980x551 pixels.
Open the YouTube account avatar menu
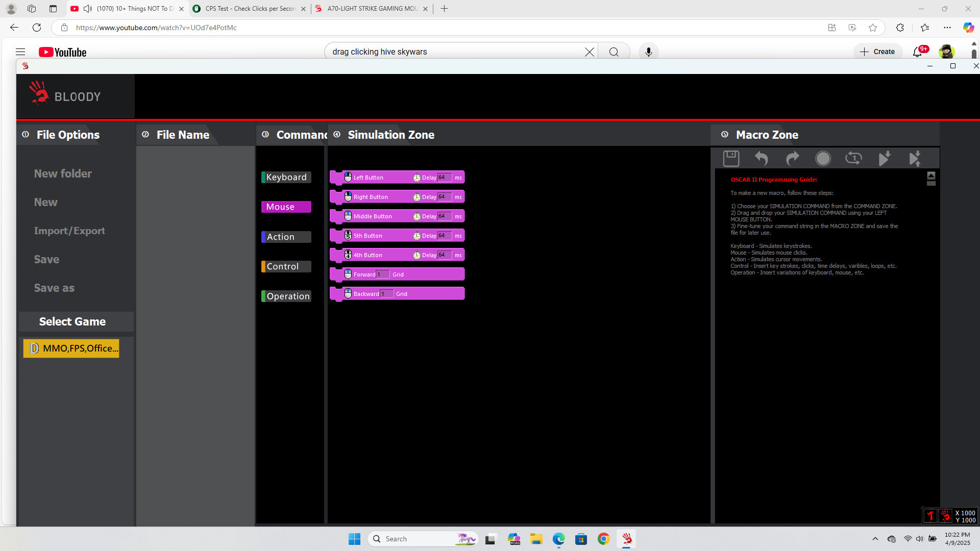(946, 52)
